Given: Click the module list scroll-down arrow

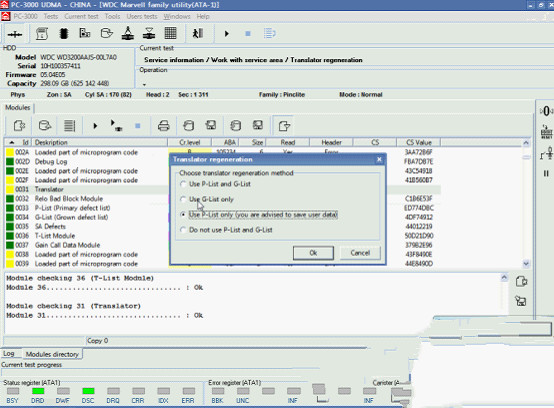Looking at the screenshot, I should point(526,264).
